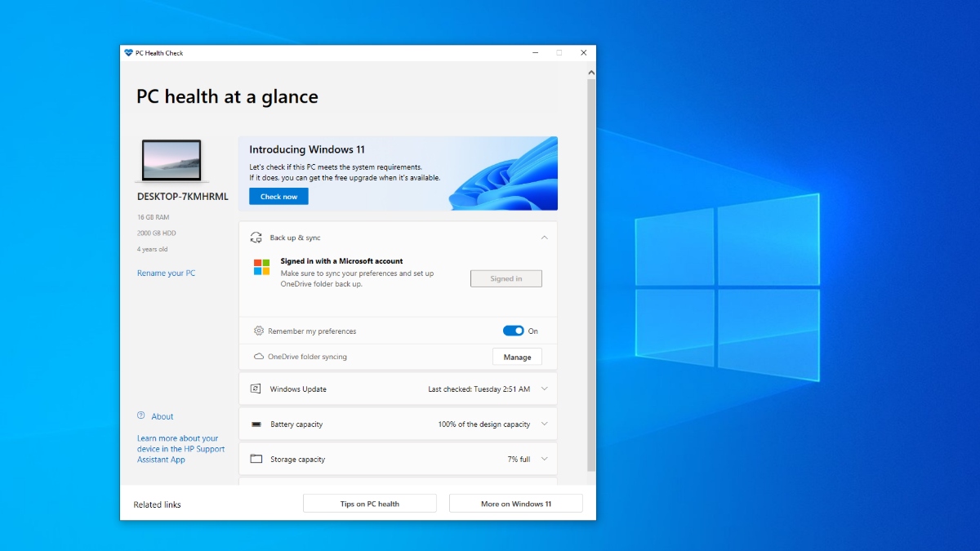The height and width of the screenshot is (551, 980).
Task: Expand the Windows Update section
Action: (x=544, y=389)
